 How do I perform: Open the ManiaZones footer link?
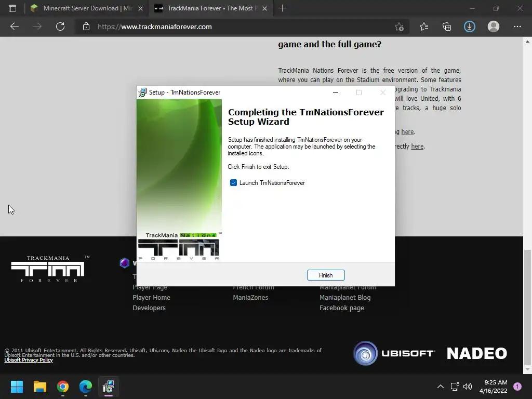pyautogui.click(x=250, y=298)
